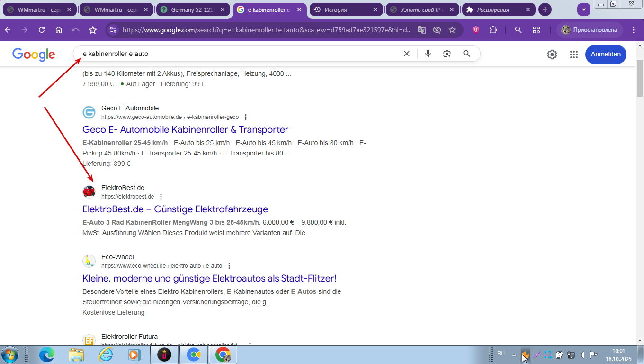Screen dimensions: 644x364
Task: Click the Elektroroller Futura site name
Action: pyautogui.click(x=129, y=337)
